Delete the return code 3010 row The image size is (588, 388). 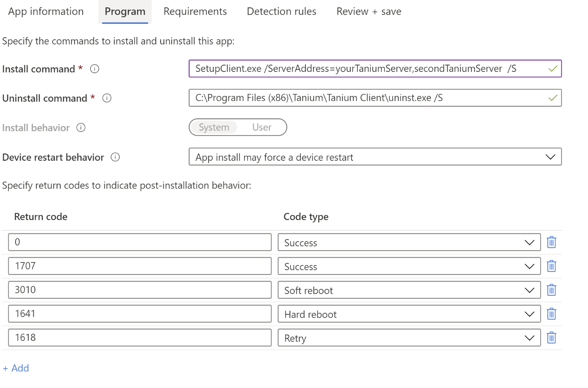(551, 290)
